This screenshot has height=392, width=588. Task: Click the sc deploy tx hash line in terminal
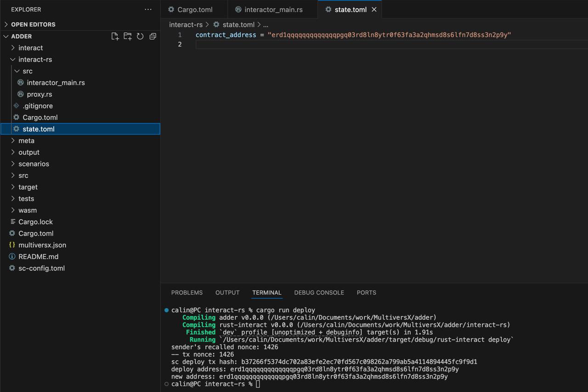(324, 362)
